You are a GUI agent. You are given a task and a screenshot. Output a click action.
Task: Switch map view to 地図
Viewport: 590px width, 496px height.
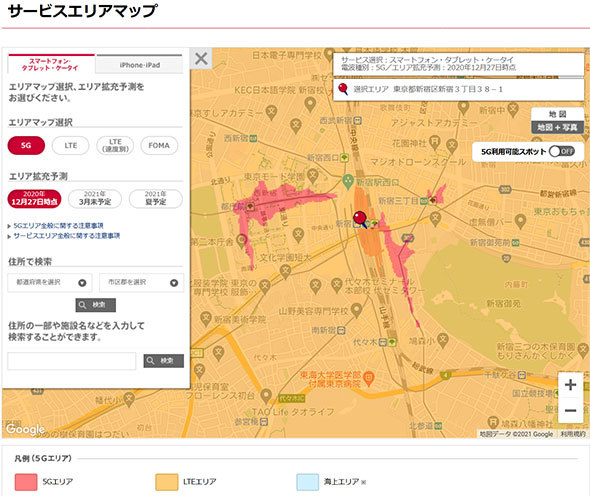(x=557, y=114)
